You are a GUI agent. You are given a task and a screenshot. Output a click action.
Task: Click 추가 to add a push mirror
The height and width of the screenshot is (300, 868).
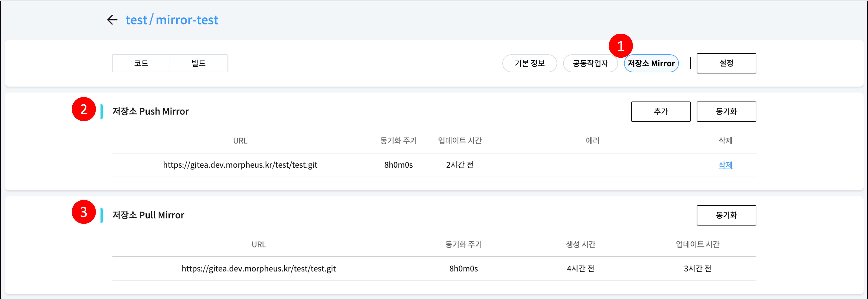pyautogui.click(x=660, y=112)
